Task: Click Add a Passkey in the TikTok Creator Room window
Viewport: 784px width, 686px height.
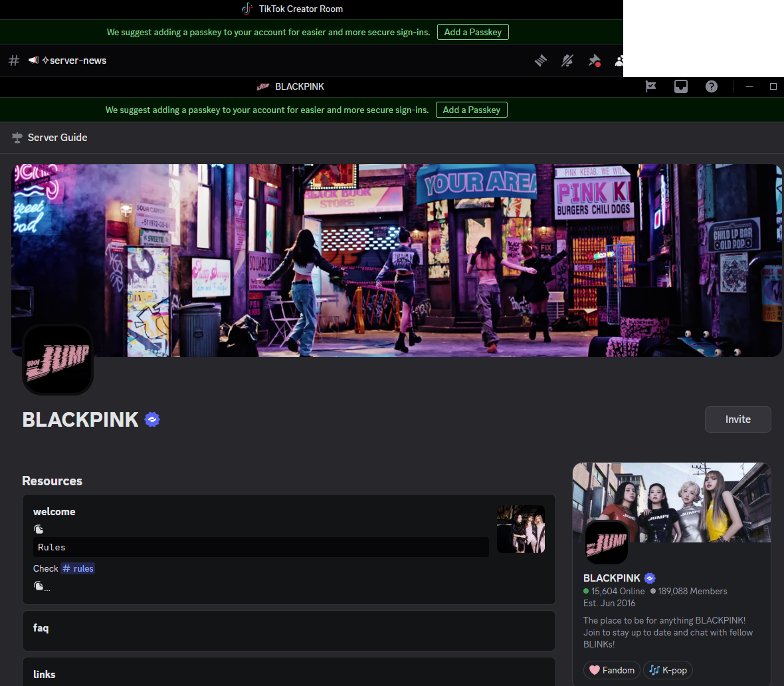Action: tap(473, 32)
